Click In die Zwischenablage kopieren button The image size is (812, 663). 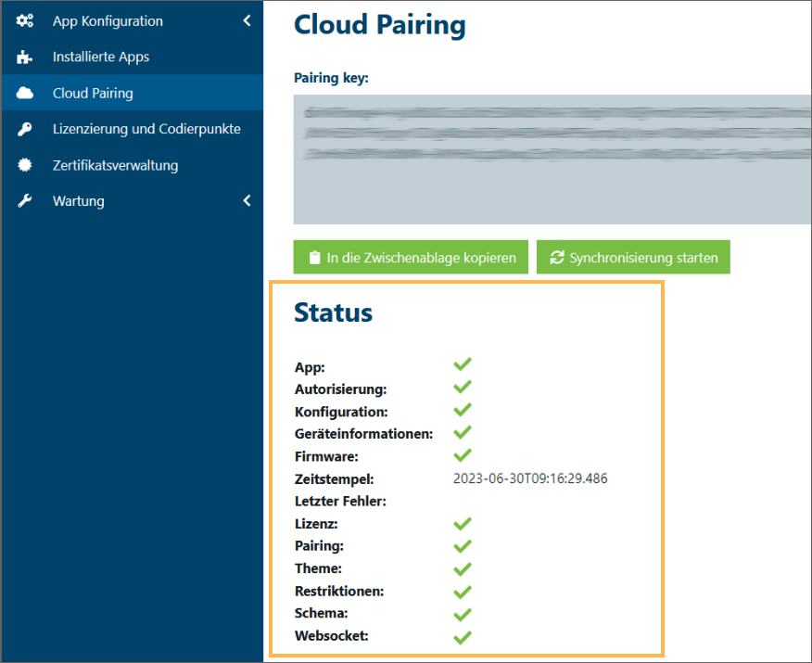click(x=411, y=257)
